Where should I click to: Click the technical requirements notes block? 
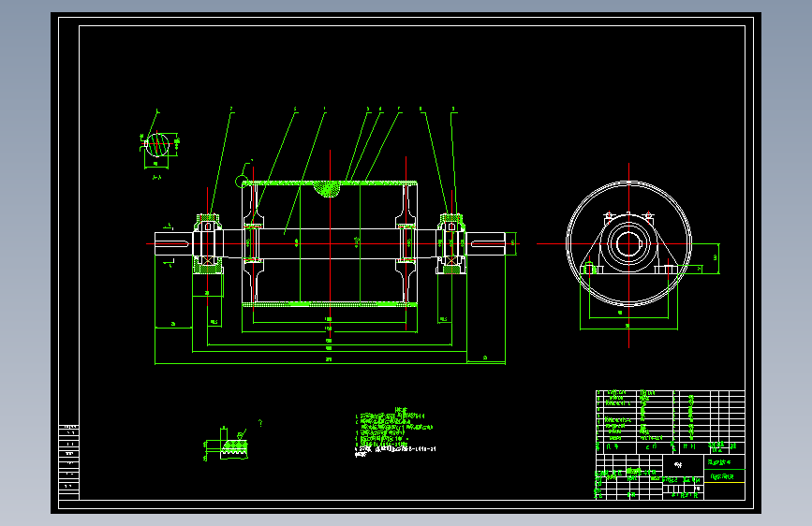coord(394,432)
